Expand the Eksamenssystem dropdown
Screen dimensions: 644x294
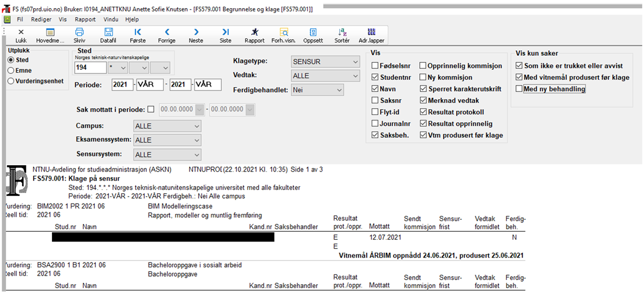tap(167, 140)
